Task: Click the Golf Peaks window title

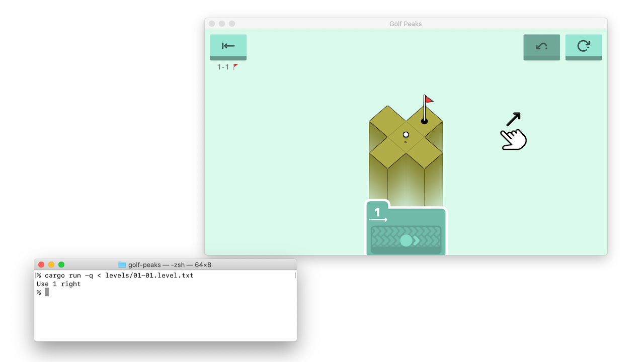Action: (406, 24)
